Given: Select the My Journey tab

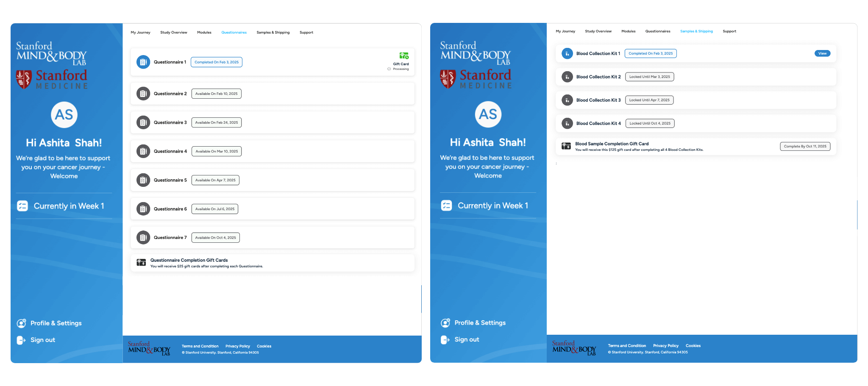Looking at the screenshot, I should pyautogui.click(x=140, y=32).
